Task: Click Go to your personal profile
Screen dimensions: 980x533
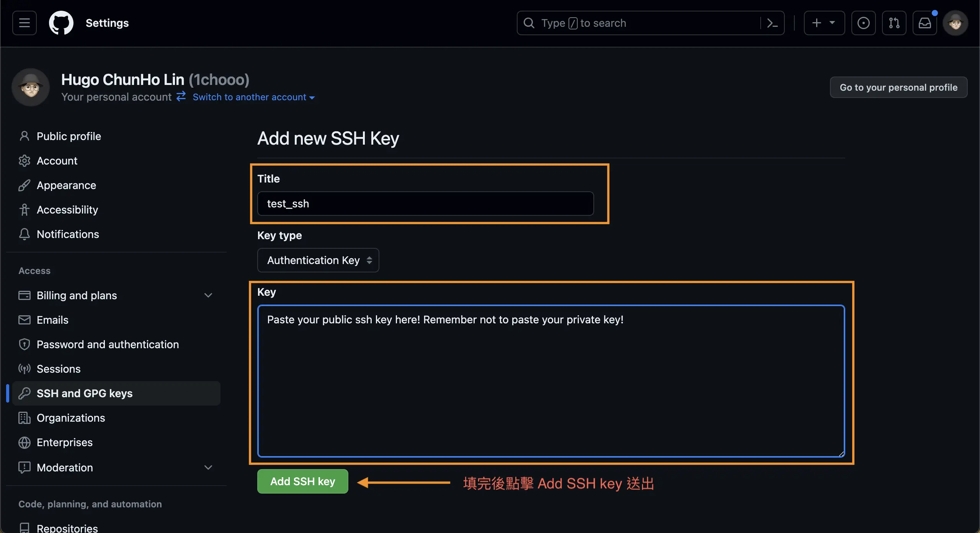Action: (898, 87)
